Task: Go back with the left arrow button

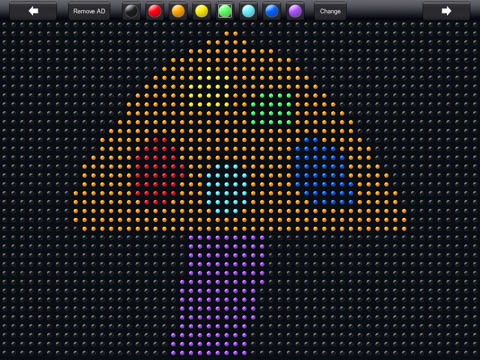Action: pos(33,11)
